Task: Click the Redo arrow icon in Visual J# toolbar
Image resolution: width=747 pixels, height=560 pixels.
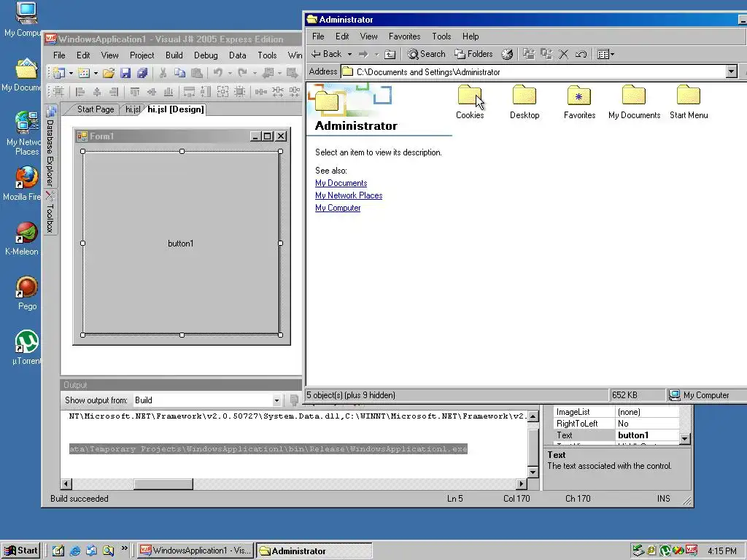Action: 242,73
